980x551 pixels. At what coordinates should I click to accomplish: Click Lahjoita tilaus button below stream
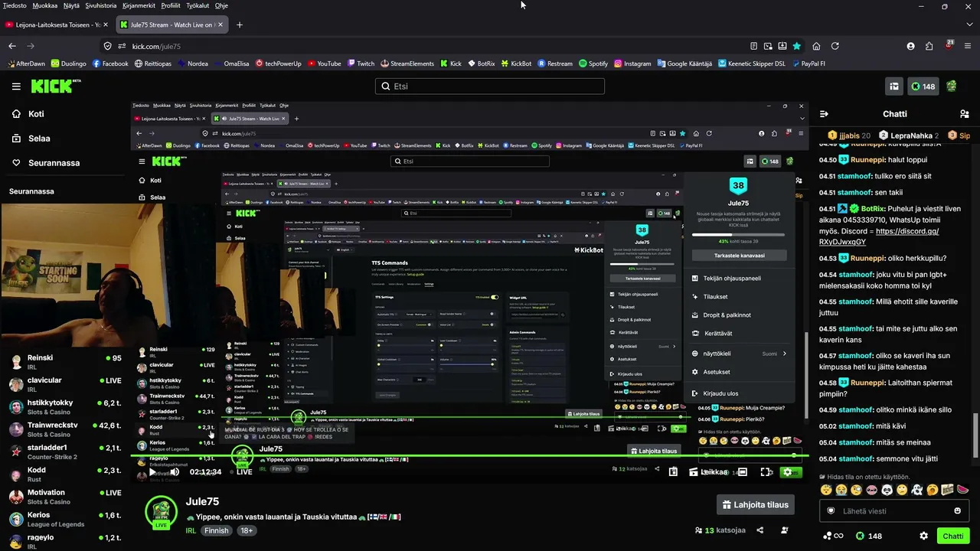click(x=755, y=504)
